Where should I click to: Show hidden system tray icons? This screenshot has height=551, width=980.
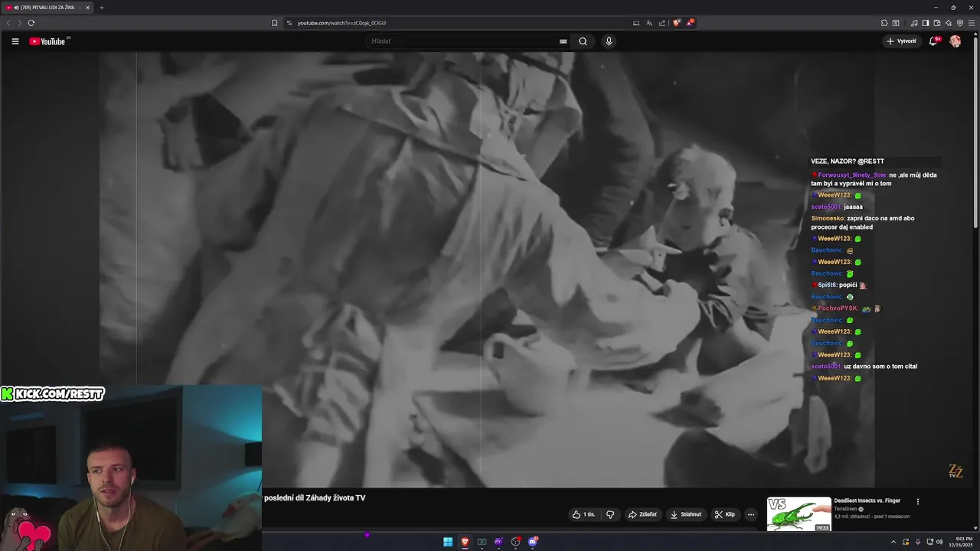tap(893, 542)
